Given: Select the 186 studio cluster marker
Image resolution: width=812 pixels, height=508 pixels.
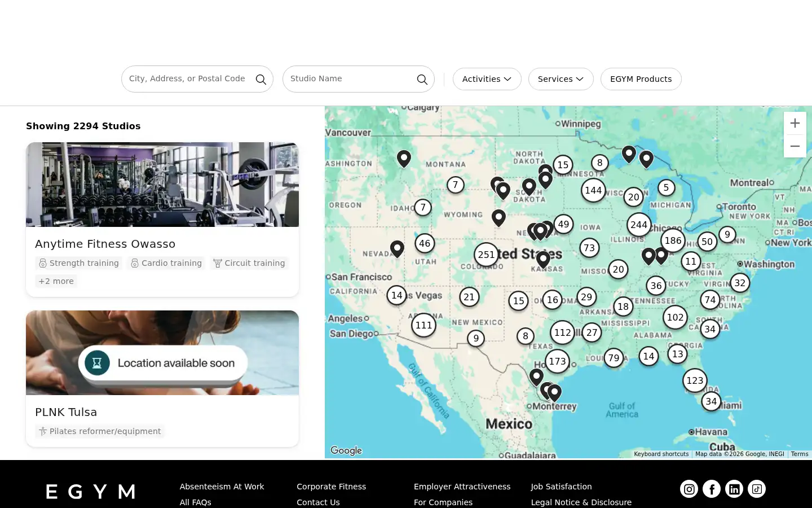Looking at the screenshot, I should (673, 240).
